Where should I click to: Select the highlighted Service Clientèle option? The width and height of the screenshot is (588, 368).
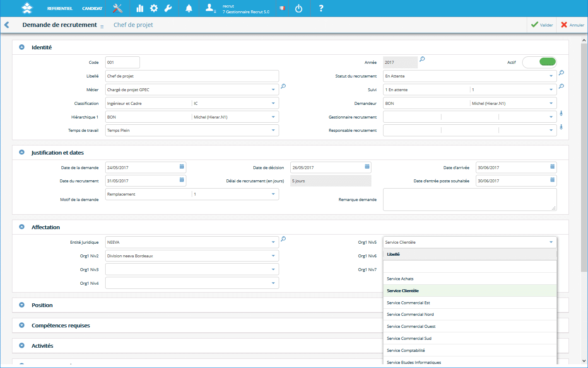pos(470,291)
